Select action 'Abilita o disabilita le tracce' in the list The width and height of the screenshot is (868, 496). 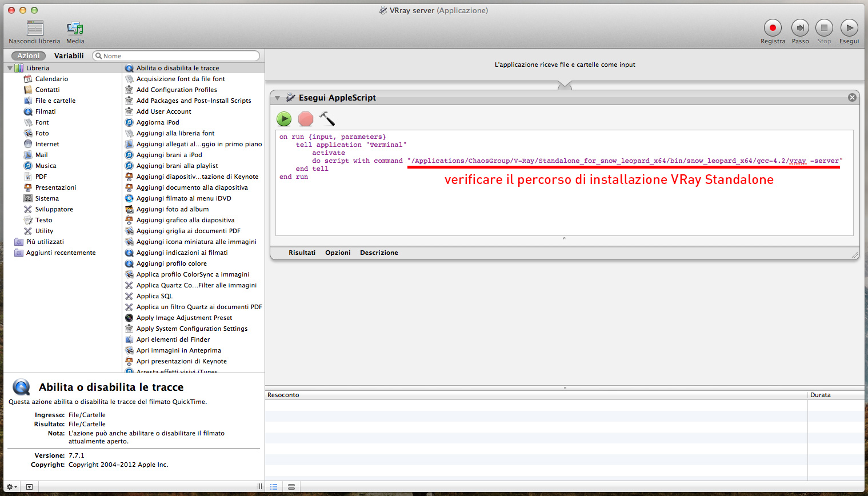click(x=194, y=68)
